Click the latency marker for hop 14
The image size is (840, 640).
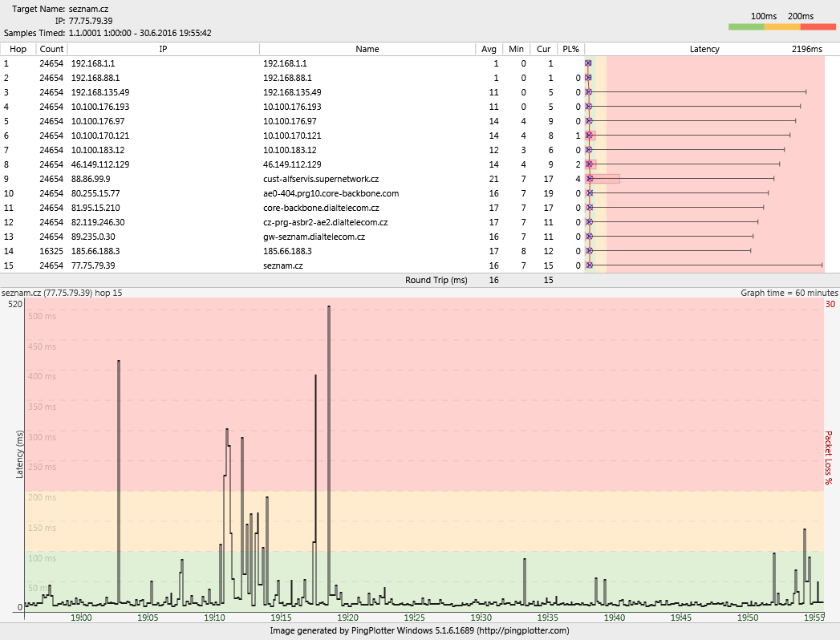[x=589, y=251]
